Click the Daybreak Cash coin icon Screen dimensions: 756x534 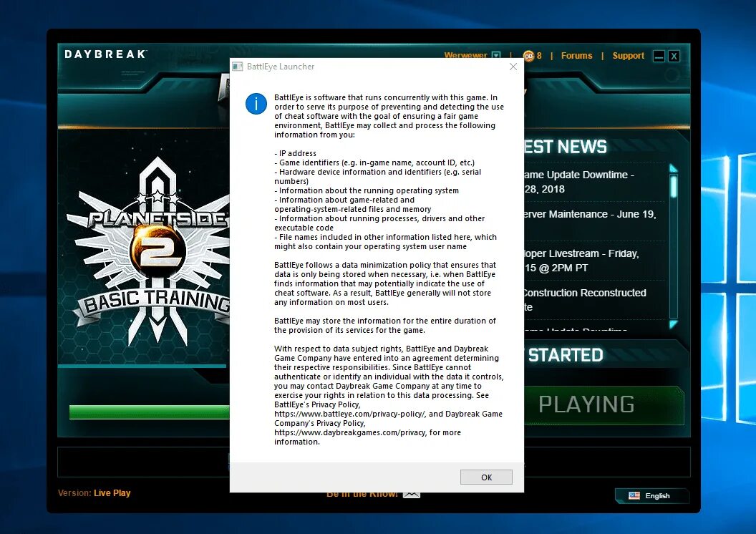[529, 56]
